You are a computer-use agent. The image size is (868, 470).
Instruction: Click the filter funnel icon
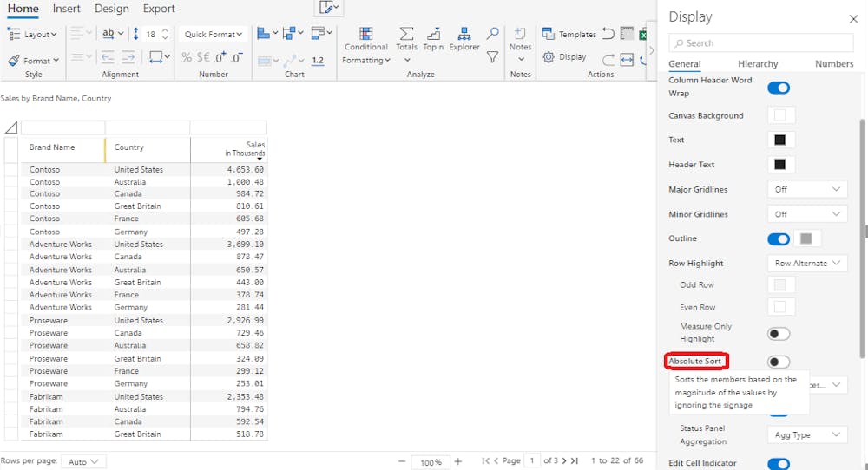point(492,57)
